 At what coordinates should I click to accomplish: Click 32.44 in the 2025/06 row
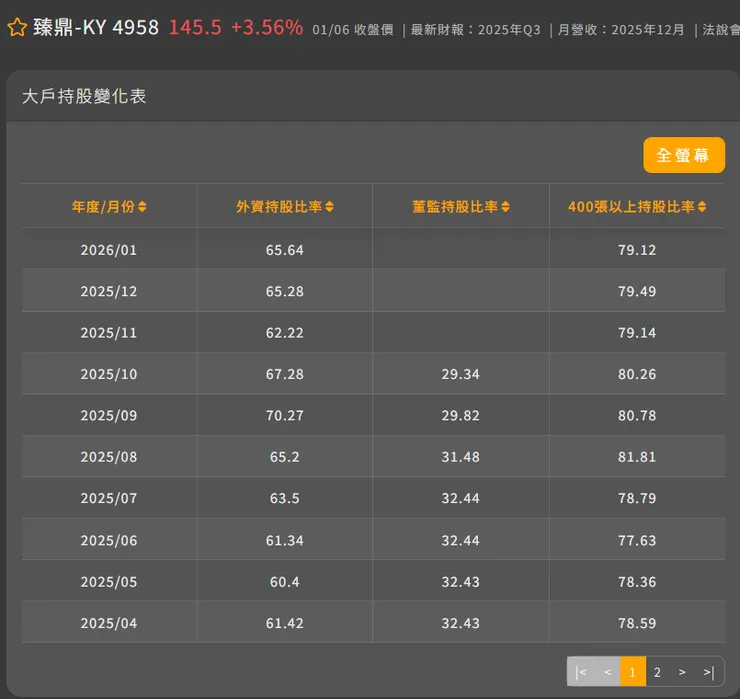(x=461, y=540)
